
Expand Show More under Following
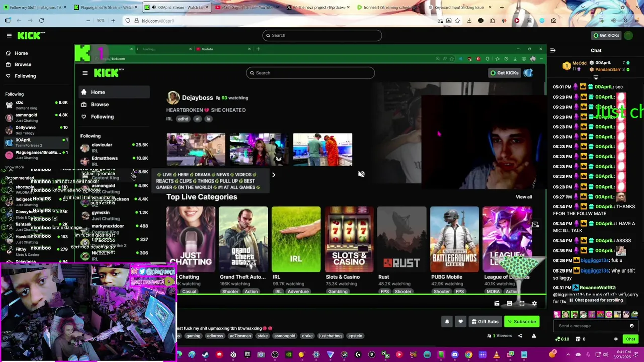14,167
